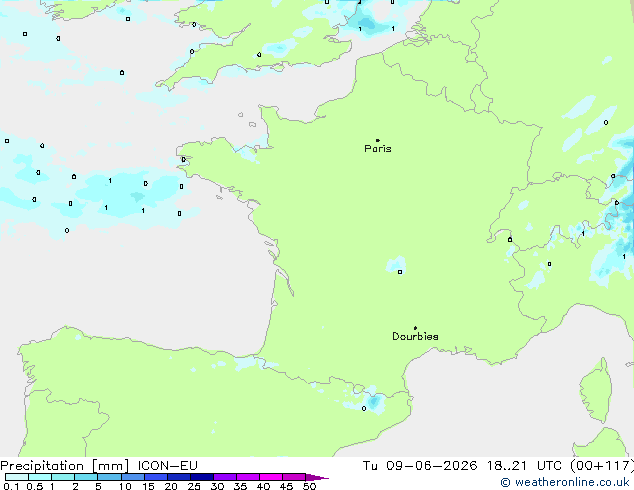Click the Paris city label
The image size is (634, 490).
378,149
